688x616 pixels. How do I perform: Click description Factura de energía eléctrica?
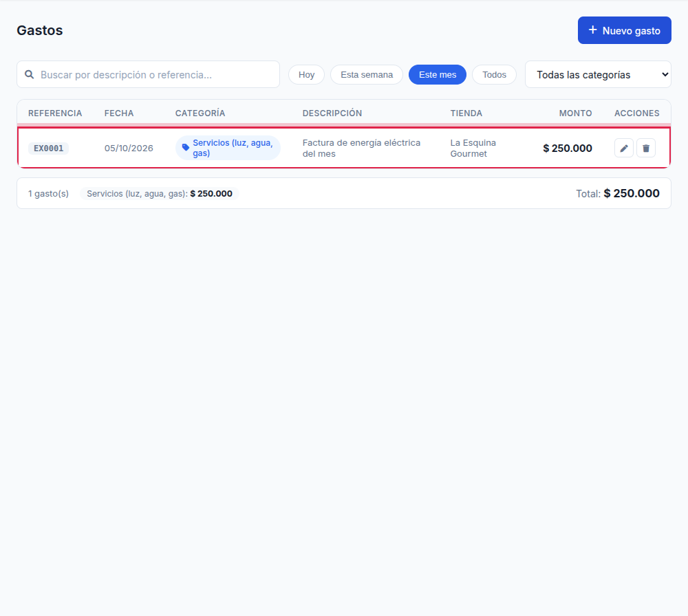coord(362,148)
